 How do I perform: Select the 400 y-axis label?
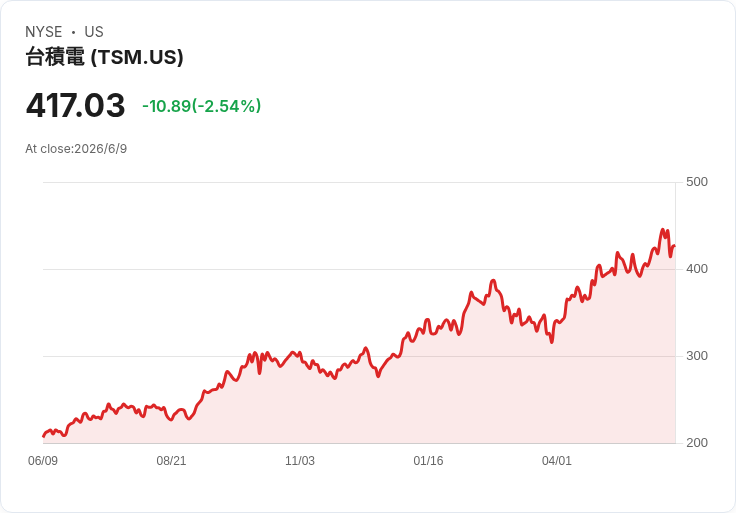pos(697,269)
